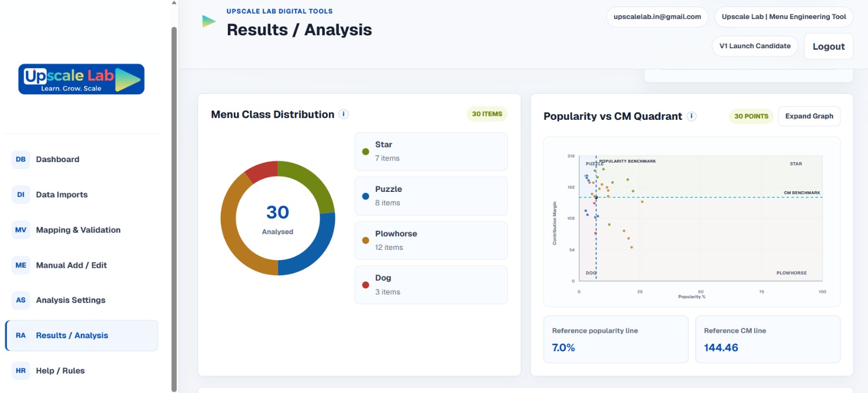Click the AS Analysis Settings icon badge
868x393 pixels.
pos(21,300)
